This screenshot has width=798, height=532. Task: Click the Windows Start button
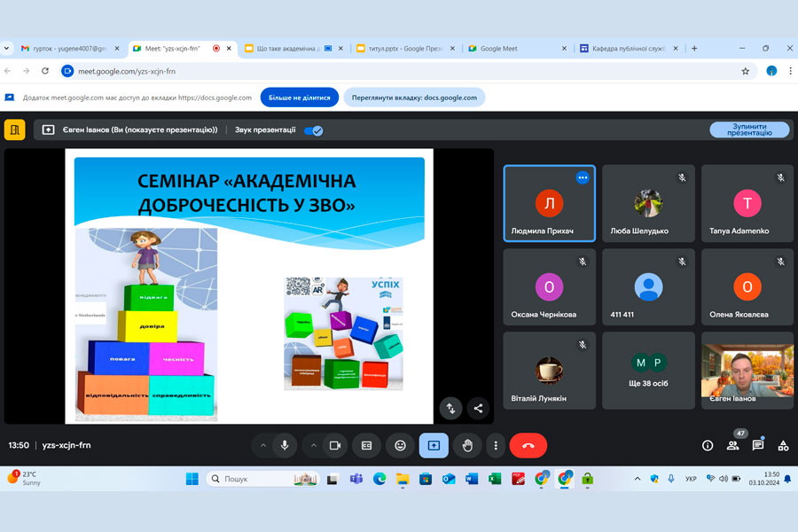[x=192, y=479]
